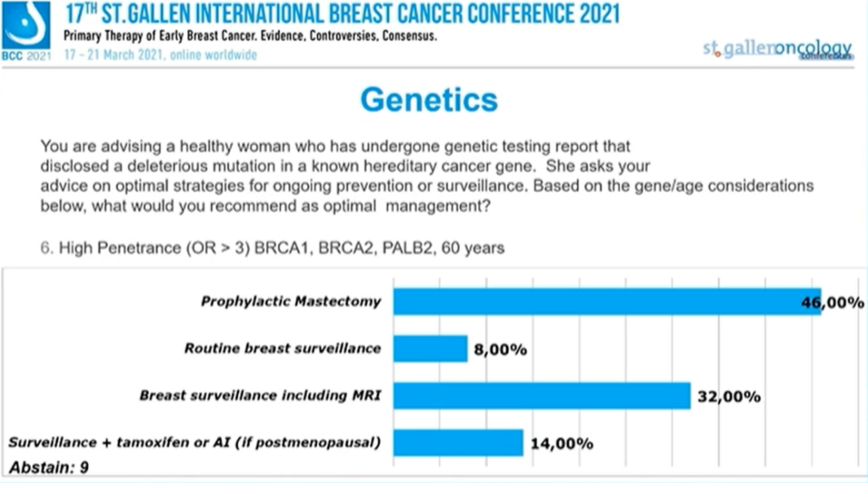Click the 'Surveillance + tamoxifen or AI' label
The height and width of the screenshot is (483, 868).
(194, 443)
